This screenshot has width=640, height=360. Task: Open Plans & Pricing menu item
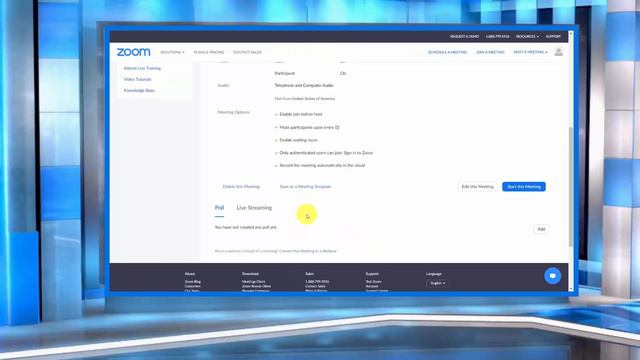[209, 52]
